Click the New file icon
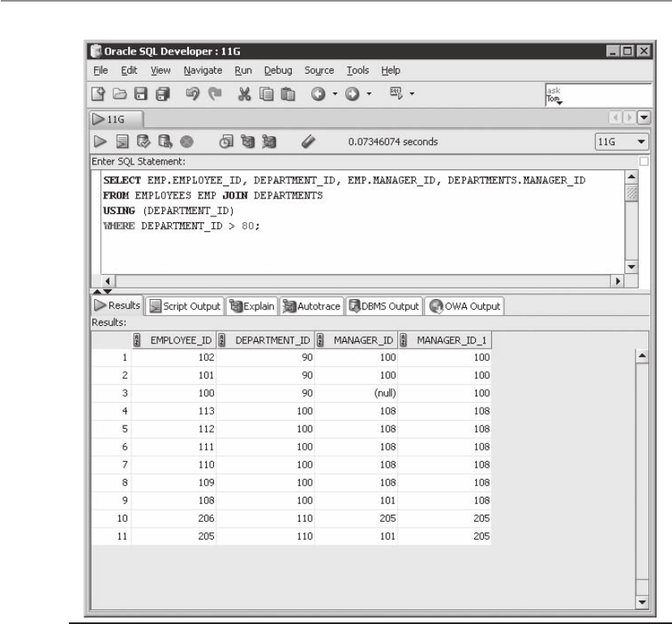The width and height of the screenshot is (672, 624). click(98, 93)
